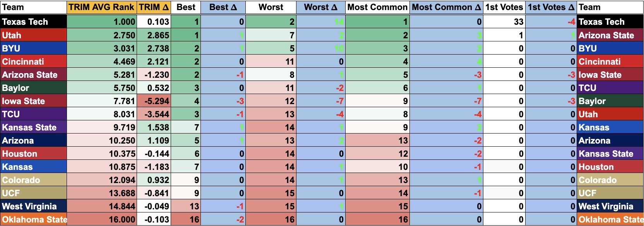Viewport: 644px width, 226px height.
Task: Click the "1st Votes" column header
Action: 504,7
